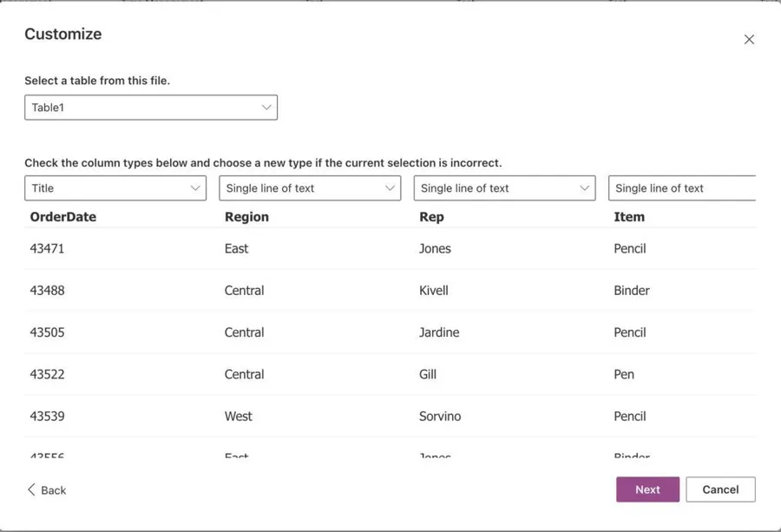This screenshot has width=781, height=532.
Task: Click the Item column header
Action: point(629,217)
